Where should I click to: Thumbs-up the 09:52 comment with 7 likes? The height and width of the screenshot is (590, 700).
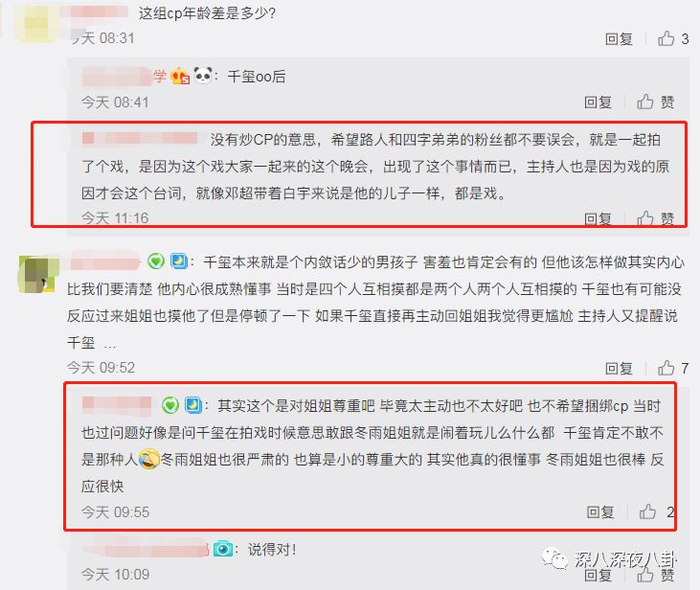tap(666, 368)
